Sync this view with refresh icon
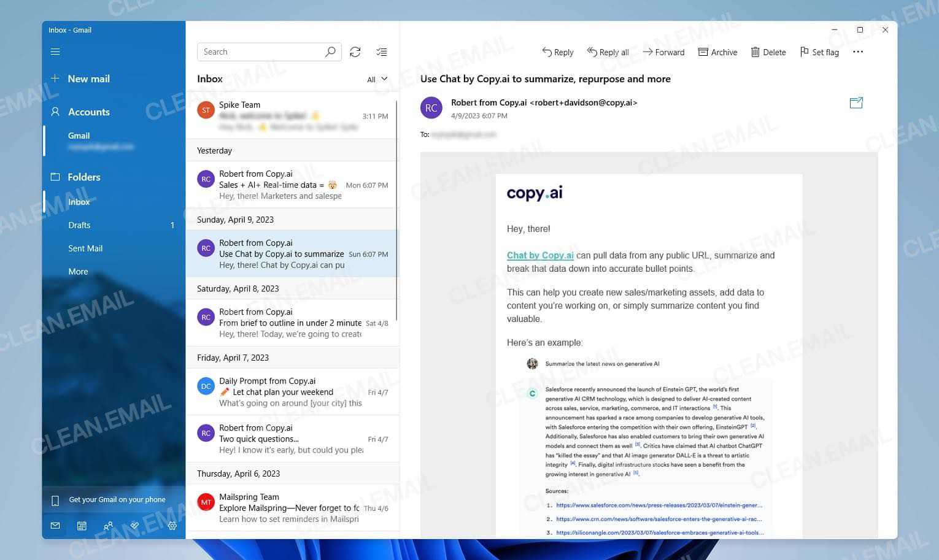Screen dimensions: 939x560 355,52
